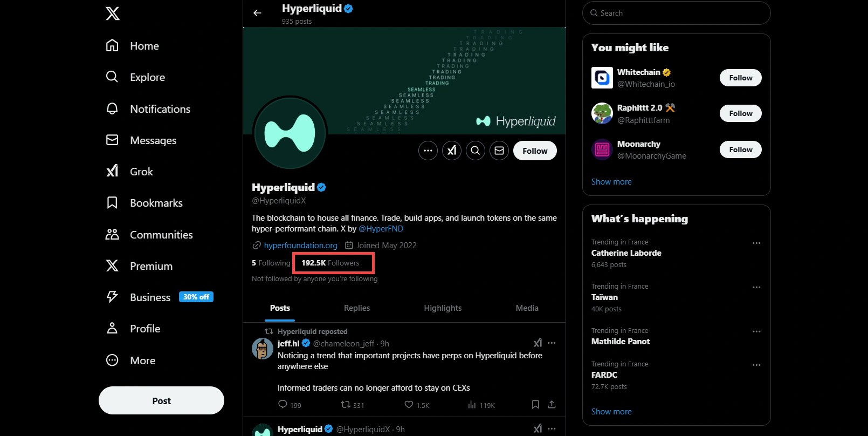Expand the profile more options ellipsis
Viewport: 868px width, 436px height.
click(x=428, y=151)
